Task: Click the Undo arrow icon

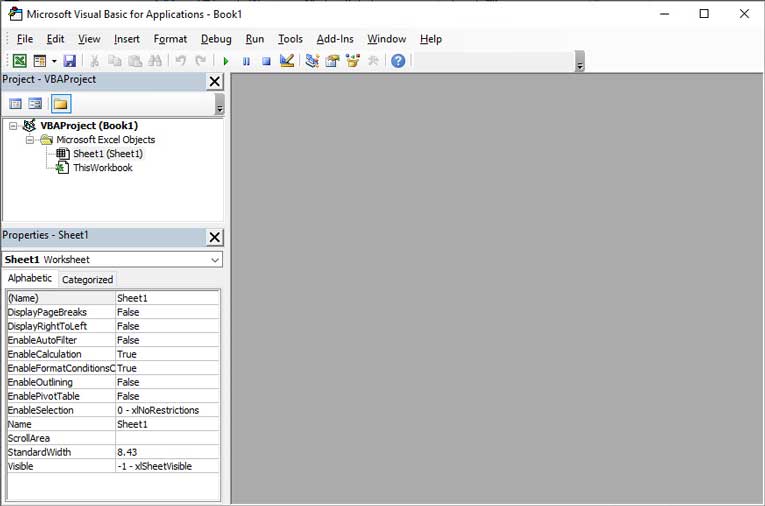Action: [181, 61]
